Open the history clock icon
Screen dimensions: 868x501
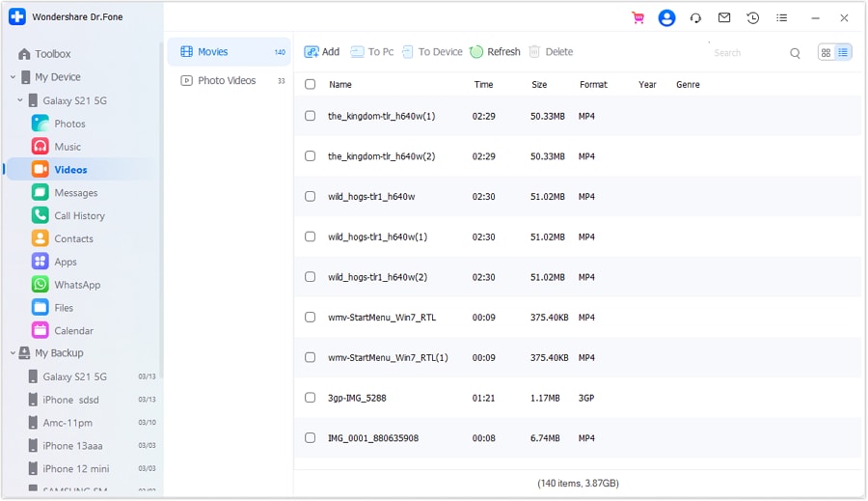[x=753, y=18]
